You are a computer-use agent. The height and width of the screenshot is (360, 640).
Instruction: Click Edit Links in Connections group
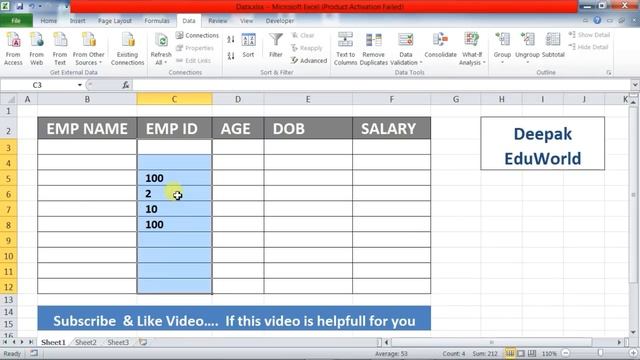point(193,60)
